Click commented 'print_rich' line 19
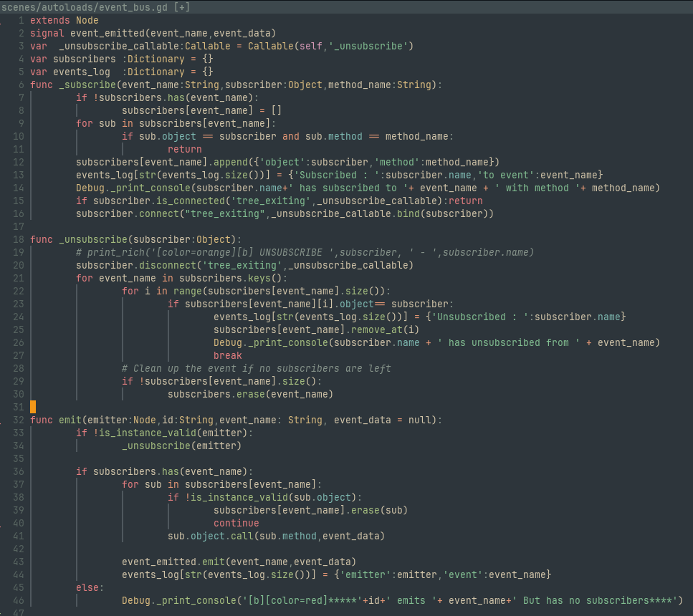Image resolution: width=693 pixels, height=616 pixels. (305, 252)
